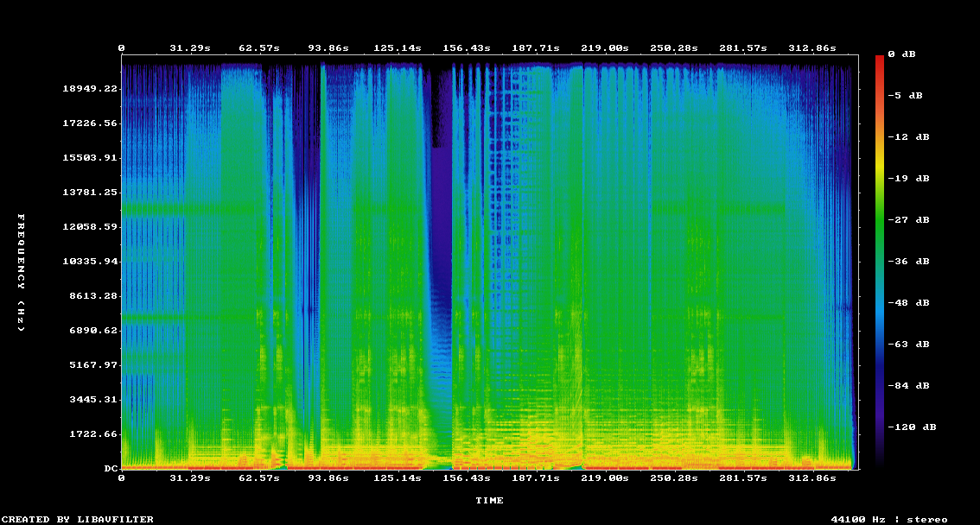Click the 93.86s label on top time axis

coord(328,48)
